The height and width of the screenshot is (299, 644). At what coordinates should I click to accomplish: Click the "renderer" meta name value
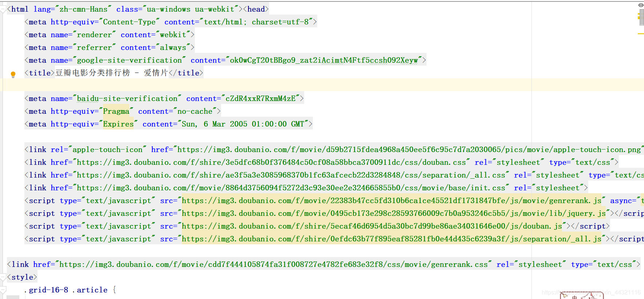(94, 35)
